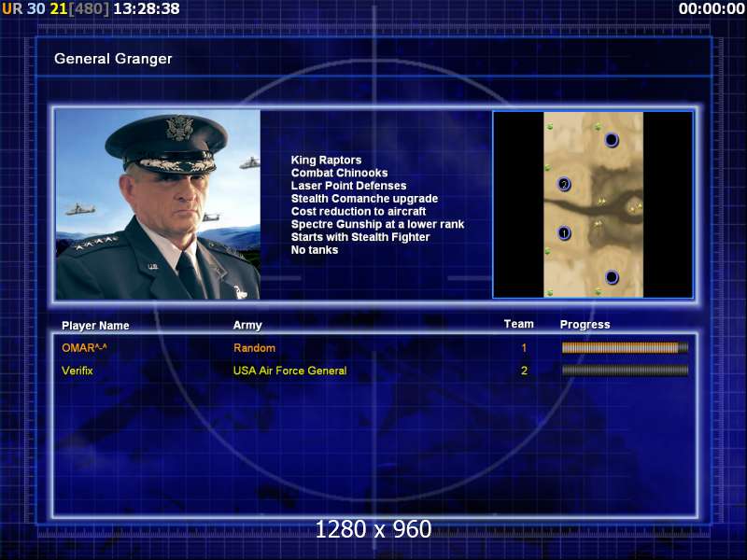Click the green supply marker at the map's bottom center
The image size is (747, 560).
point(598,290)
